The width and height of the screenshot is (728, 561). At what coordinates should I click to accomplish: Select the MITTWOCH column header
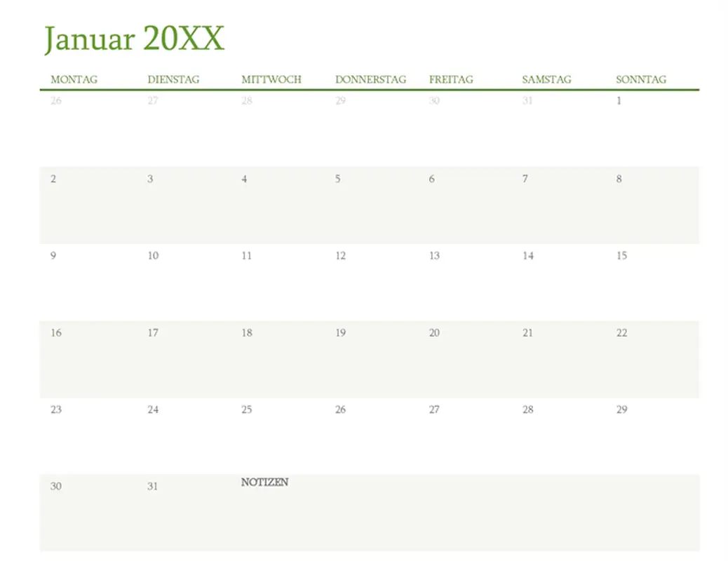[271, 79]
